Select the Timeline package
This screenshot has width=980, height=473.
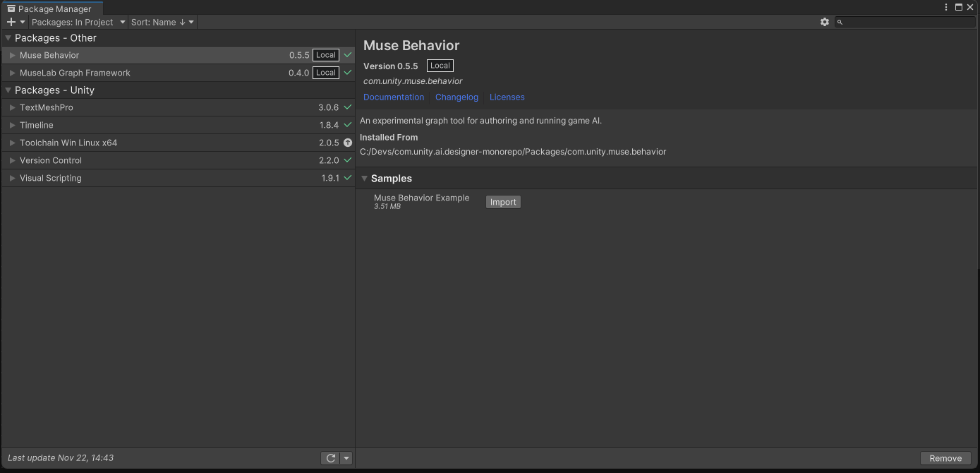tap(178, 125)
